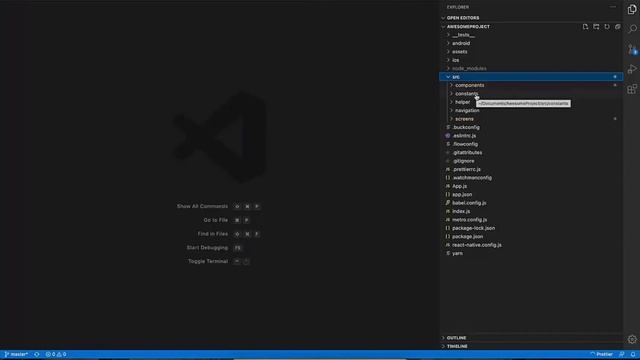Open the Search view in the activity bar
Image resolution: width=640 pixels, height=360 pixels.
click(x=632, y=29)
